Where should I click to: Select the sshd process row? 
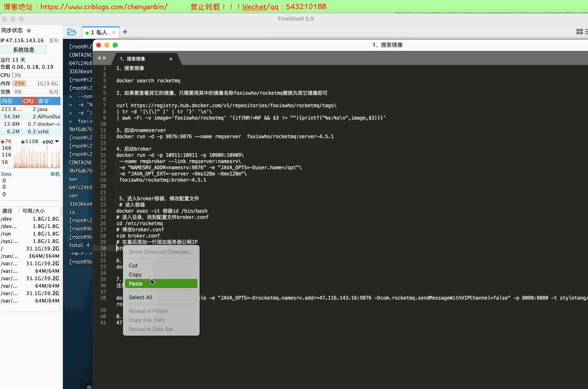click(30, 132)
